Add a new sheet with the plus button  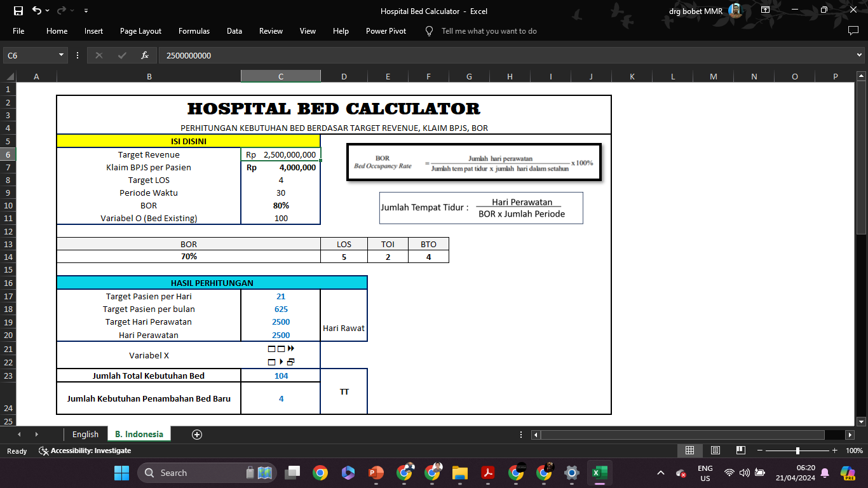click(197, 435)
